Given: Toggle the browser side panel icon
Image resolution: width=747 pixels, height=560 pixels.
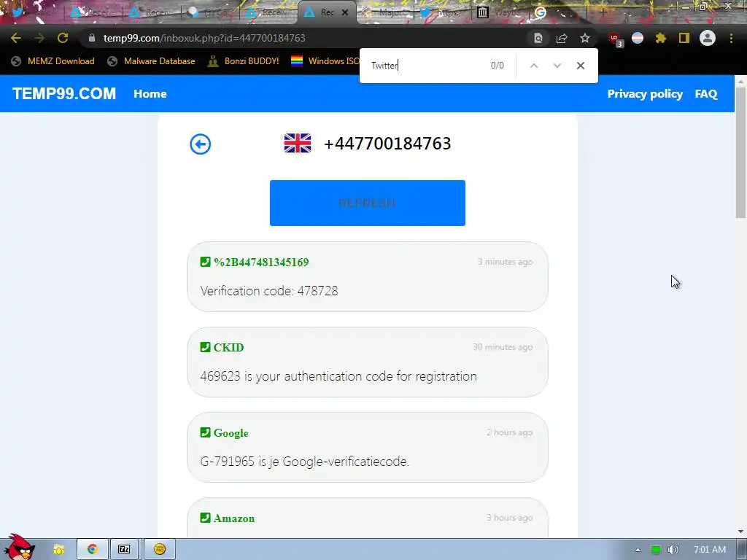Looking at the screenshot, I should [684, 38].
